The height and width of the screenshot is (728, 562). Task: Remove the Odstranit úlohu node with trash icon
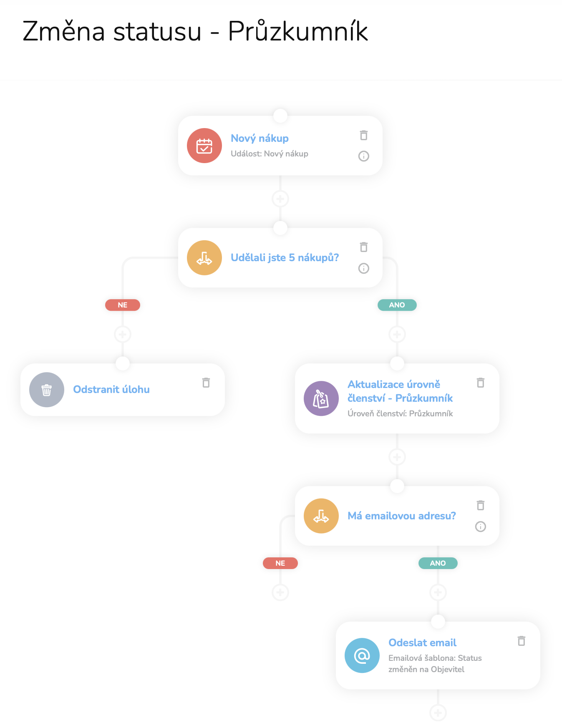[x=206, y=383]
